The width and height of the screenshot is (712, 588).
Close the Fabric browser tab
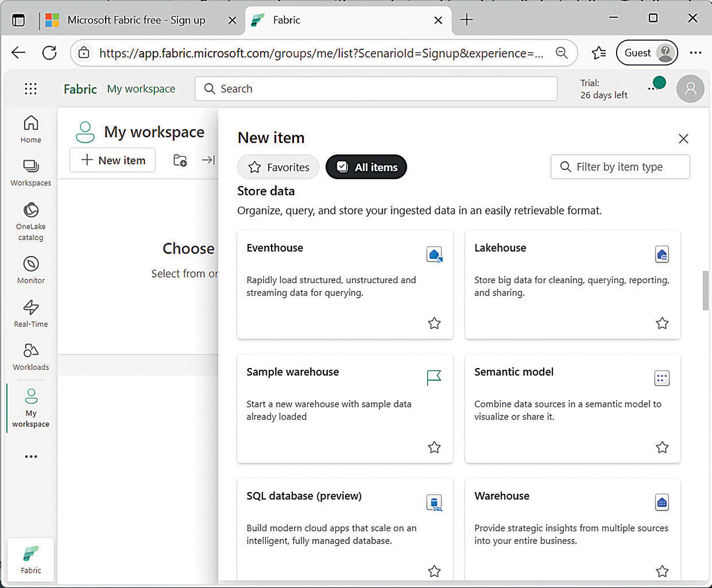(438, 20)
